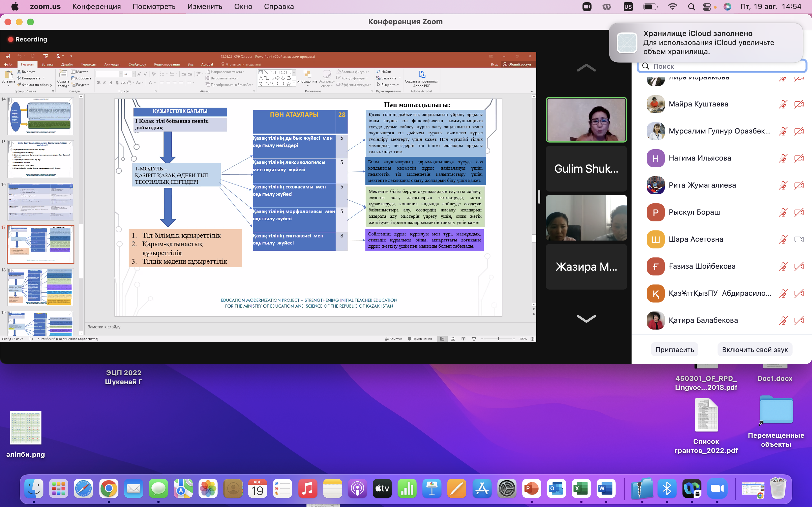
Task: Click the Zoom camera icon in menu bar
Action: tap(587, 7)
